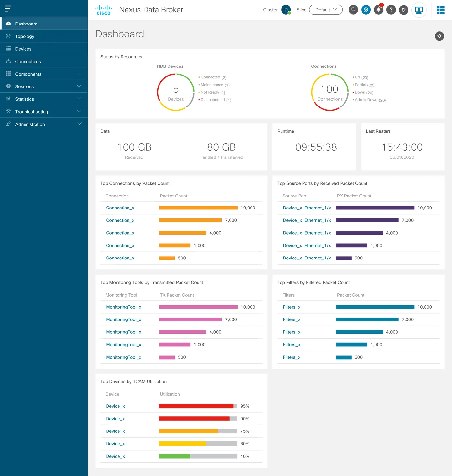Expand the Troubleshooting menu chevron
This screenshot has height=476, width=452.
[79, 111]
